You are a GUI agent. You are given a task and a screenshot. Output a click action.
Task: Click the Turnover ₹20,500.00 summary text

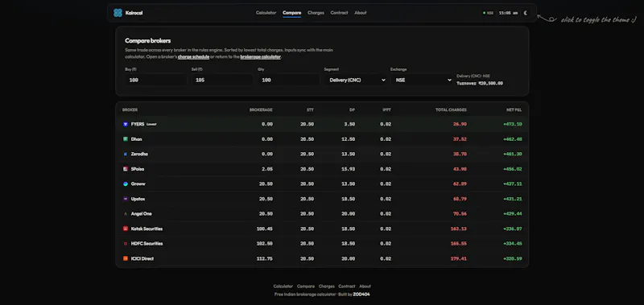point(480,84)
